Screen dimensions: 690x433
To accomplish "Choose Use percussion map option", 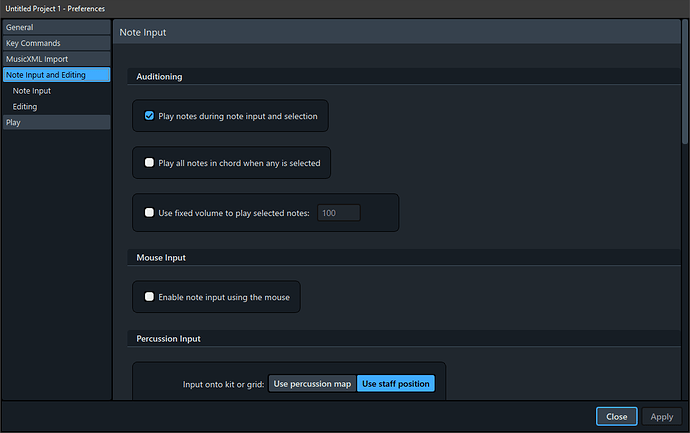I will (312, 384).
